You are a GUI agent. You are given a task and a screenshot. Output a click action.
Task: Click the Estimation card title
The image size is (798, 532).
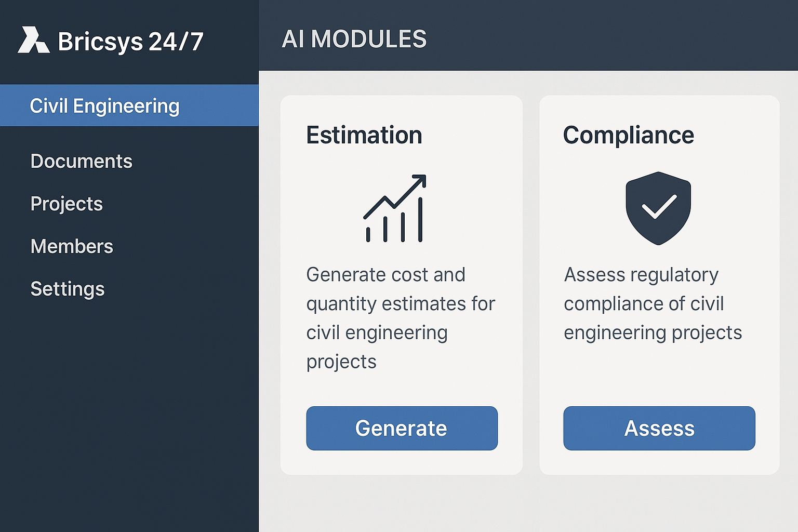tap(364, 135)
